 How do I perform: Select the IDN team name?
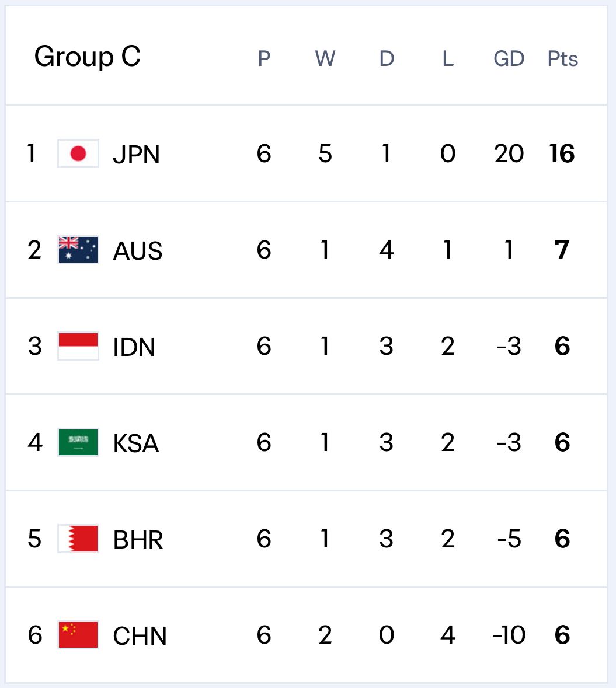134,347
